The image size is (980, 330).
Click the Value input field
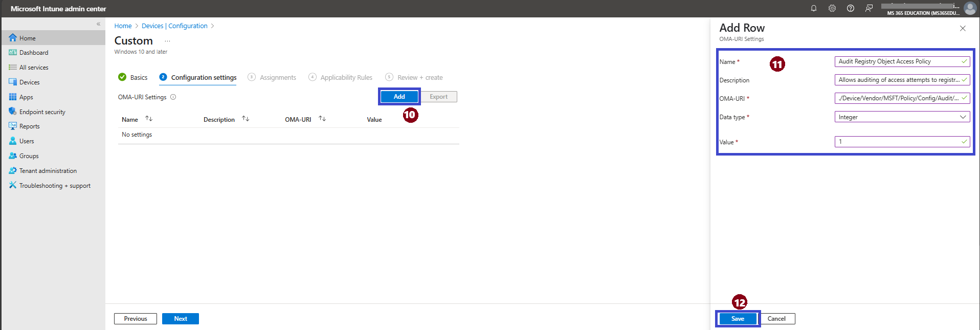(x=902, y=142)
